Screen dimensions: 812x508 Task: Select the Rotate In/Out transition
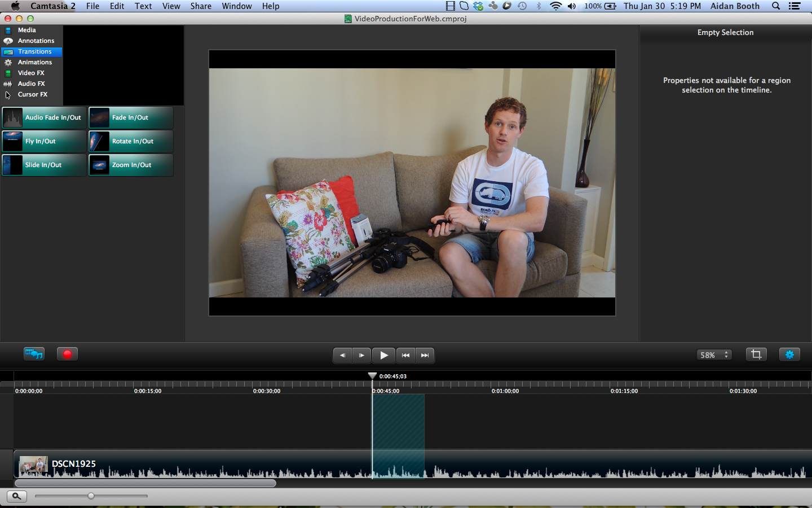pos(131,141)
